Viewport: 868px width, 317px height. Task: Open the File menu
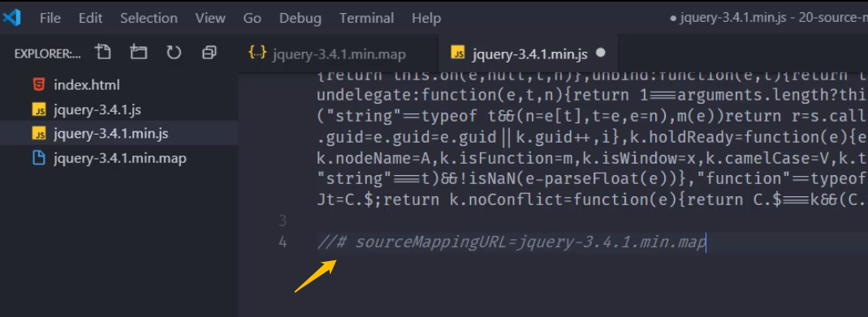pyautogui.click(x=50, y=18)
